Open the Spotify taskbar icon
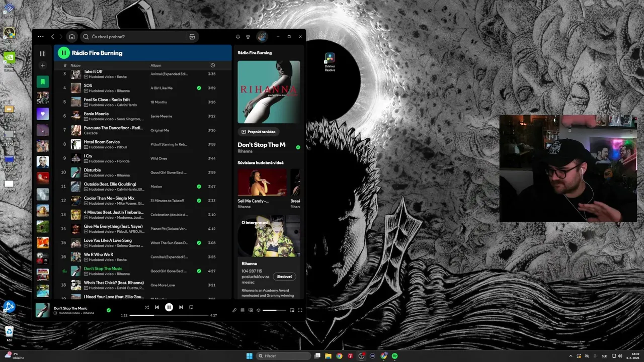This screenshot has height=362, width=644. point(395,356)
